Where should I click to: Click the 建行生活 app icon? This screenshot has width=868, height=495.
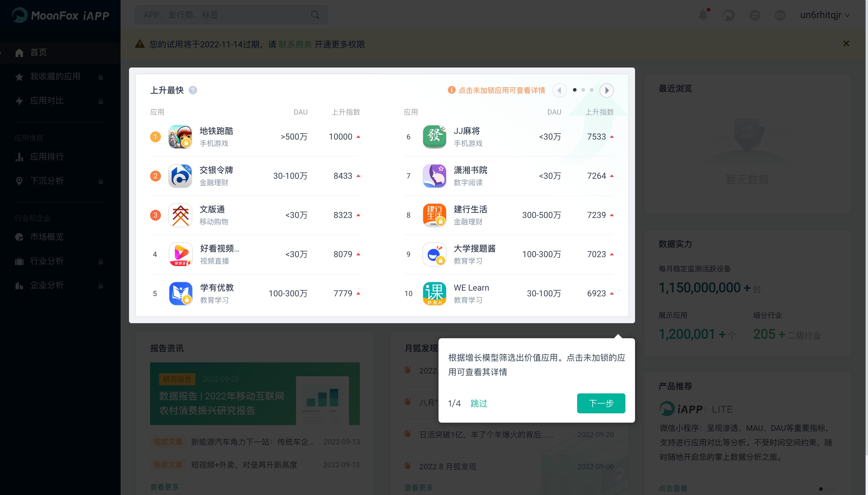click(434, 215)
